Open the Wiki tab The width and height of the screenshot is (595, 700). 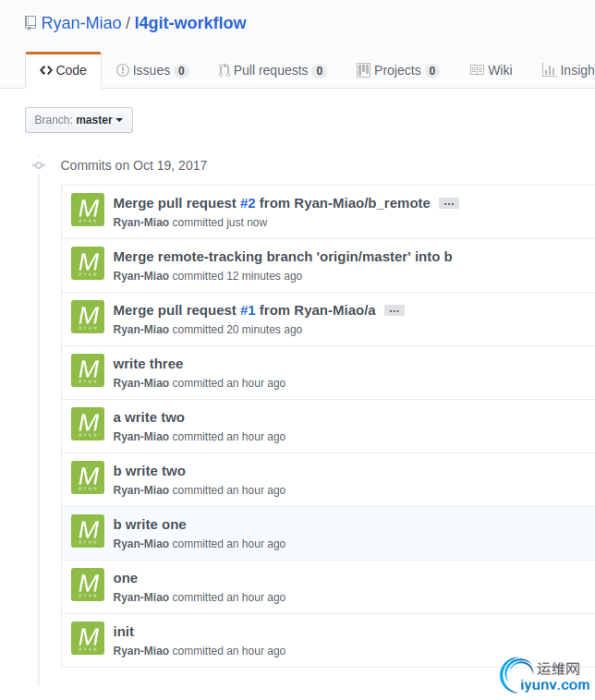[491, 70]
